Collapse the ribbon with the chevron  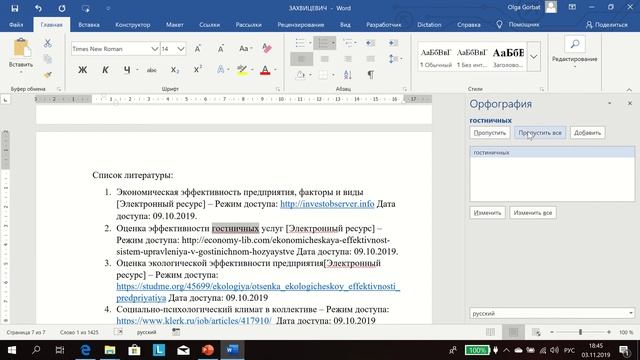(629, 89)
